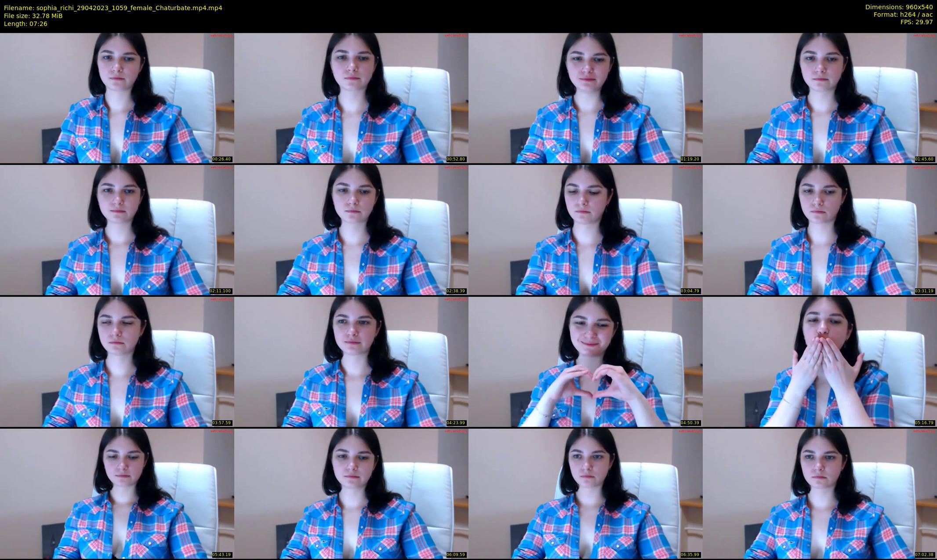This screenshot has width=937, height=560.
Task: Open the last thumbnail at 07:02.38
Action: tap(820, 494)
